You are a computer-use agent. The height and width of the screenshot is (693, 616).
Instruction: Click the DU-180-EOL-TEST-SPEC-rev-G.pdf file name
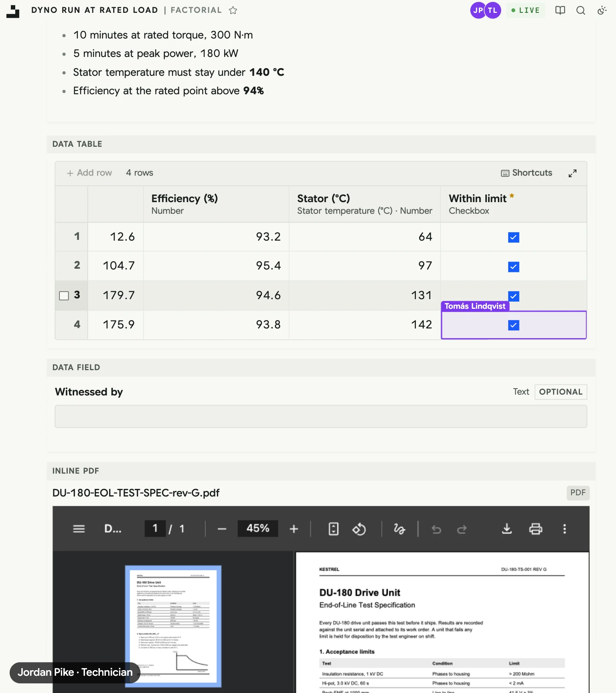136,493
